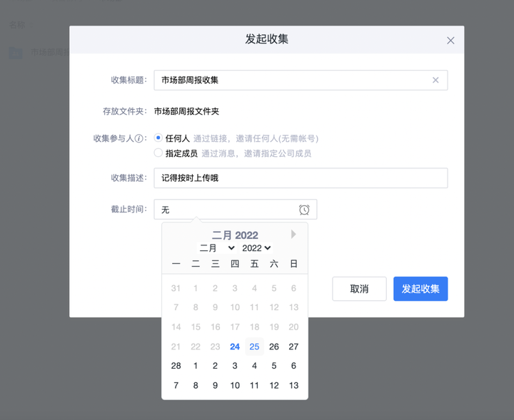Open the 二月 month dropdown
This screenshot has height=420, width=514.
click(217, 248)
